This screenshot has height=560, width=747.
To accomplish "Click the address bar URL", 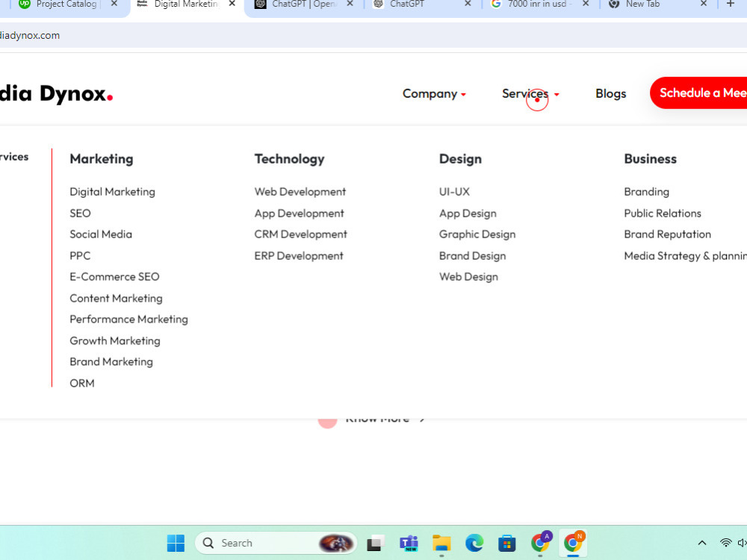I will pos(30,36).
